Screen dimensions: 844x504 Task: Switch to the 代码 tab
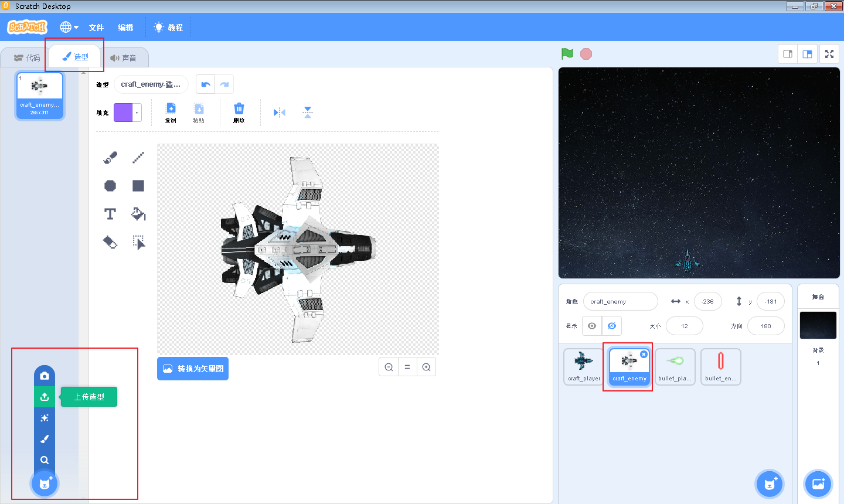click(27, 58)
